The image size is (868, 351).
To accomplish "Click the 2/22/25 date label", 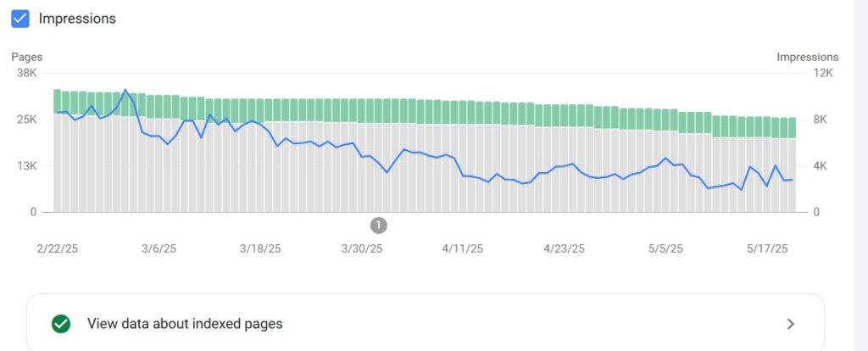I will click(57, 248).
